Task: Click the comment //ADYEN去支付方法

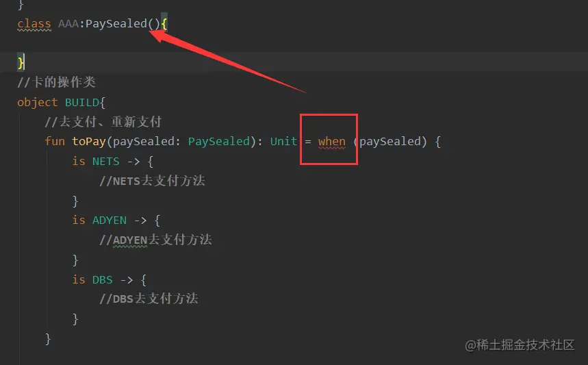Action: coord(155,240)
